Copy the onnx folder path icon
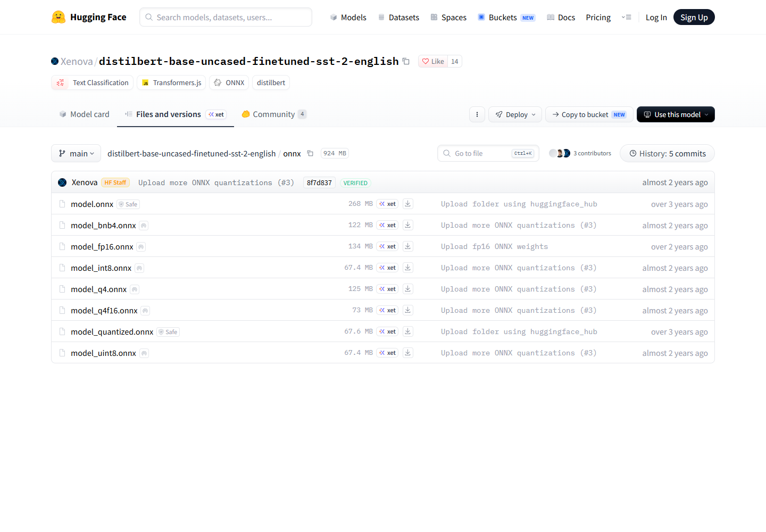Viewport: 766px width, 532px height. [x=310, y=153]
